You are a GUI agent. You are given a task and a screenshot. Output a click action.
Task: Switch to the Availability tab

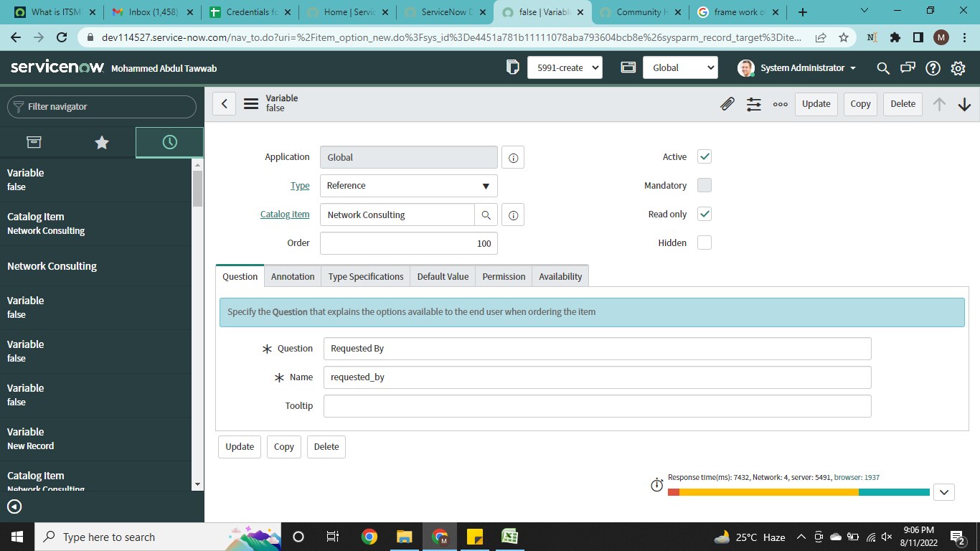(x=560, y=276)
